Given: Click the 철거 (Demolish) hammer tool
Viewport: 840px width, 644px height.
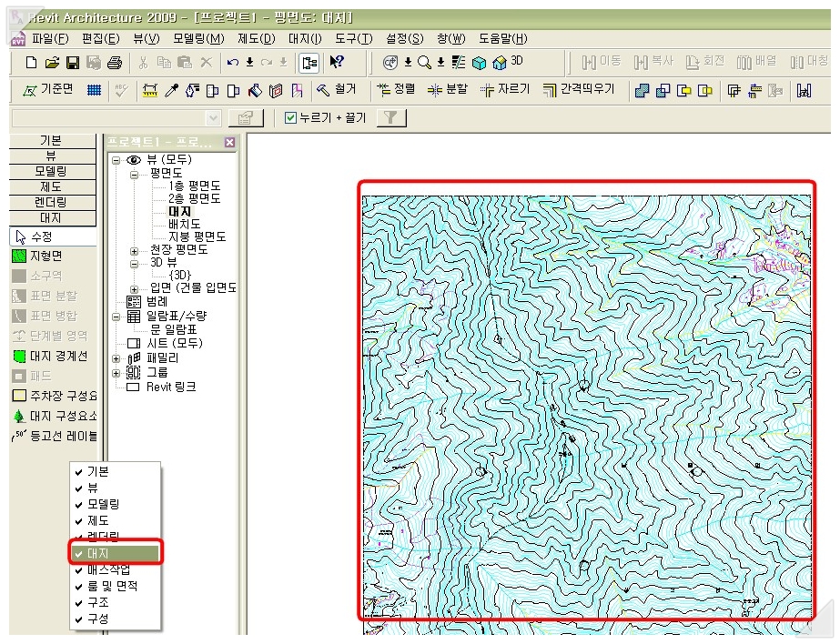Looking at the screenshot, I should click(336, 90).
